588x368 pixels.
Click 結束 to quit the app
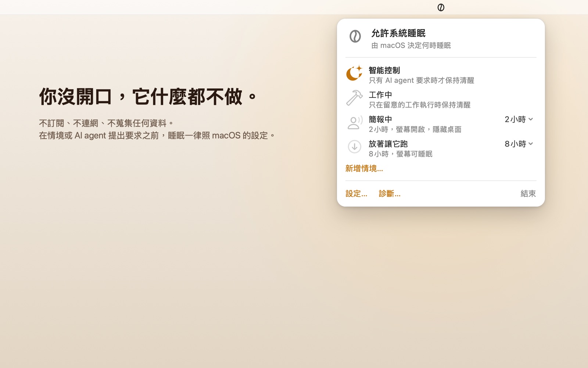click(x=528, y=194)
